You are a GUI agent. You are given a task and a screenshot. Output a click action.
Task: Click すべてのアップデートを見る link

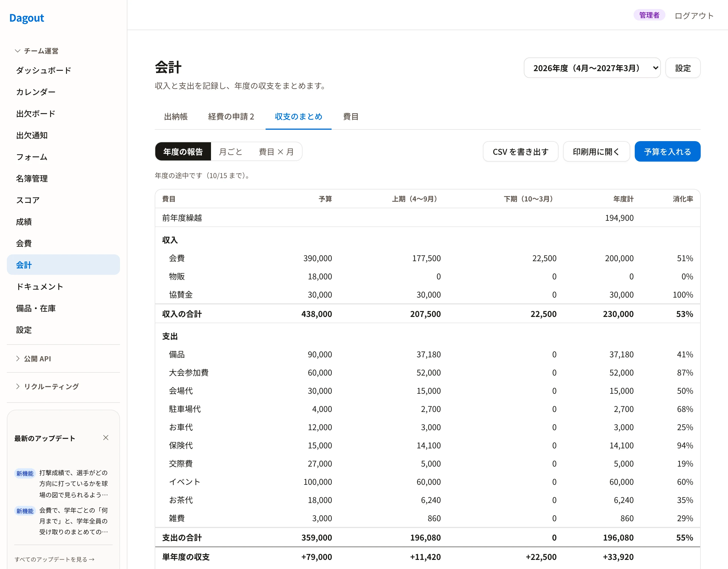(x=54, y=559)
